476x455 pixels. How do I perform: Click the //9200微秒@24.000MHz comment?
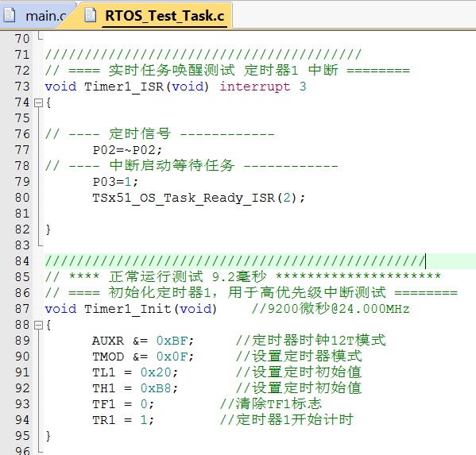pyautogui.click(x=331, y=309)
